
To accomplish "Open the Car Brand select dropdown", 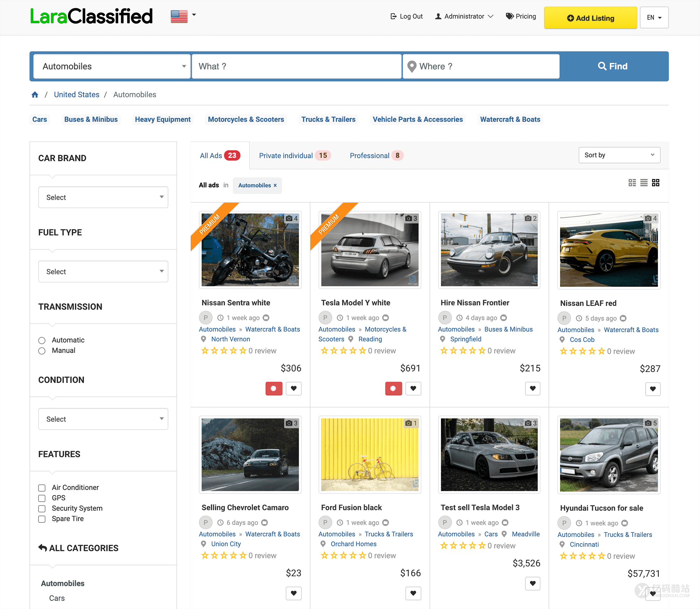I will click(x=103, y=197).
